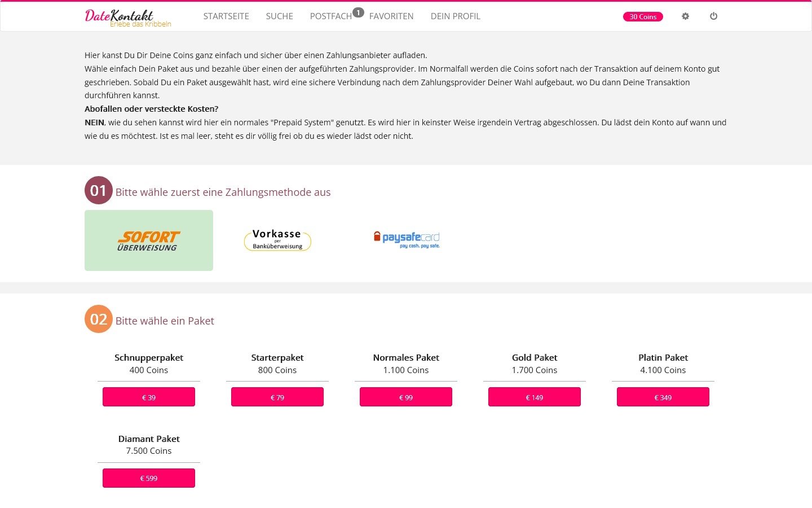Go to Suche in navigation
The width and height of the screenshot is (812, 508).
280,16
